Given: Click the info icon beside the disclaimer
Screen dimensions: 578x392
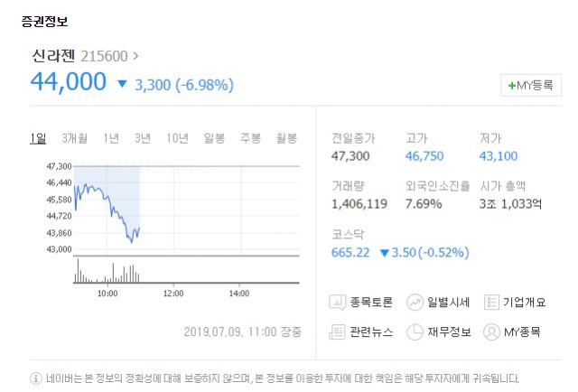Looking at the screenshot, I should [36, 378].
